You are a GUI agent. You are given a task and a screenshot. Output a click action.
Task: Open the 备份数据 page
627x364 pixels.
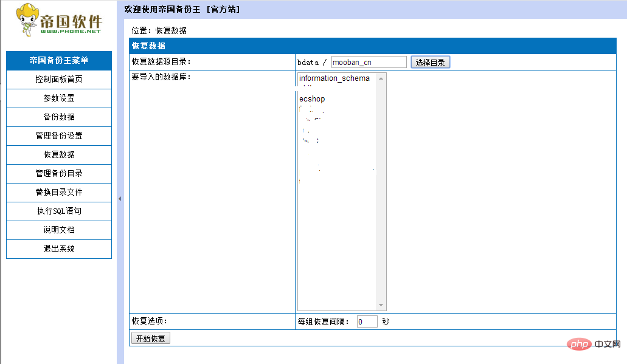pyautogui.click(x=59, y=117)
